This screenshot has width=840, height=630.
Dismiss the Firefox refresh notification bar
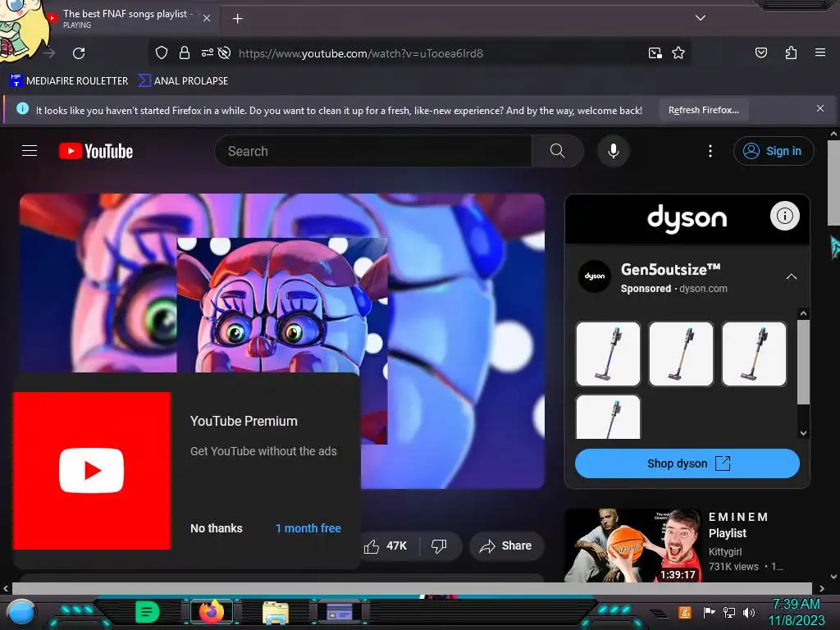click(819, 109)
